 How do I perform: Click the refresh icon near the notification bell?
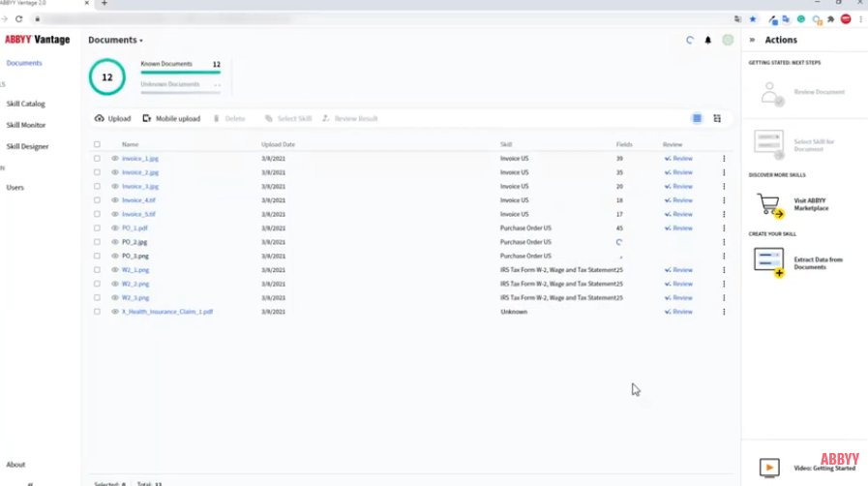point(689,40)
